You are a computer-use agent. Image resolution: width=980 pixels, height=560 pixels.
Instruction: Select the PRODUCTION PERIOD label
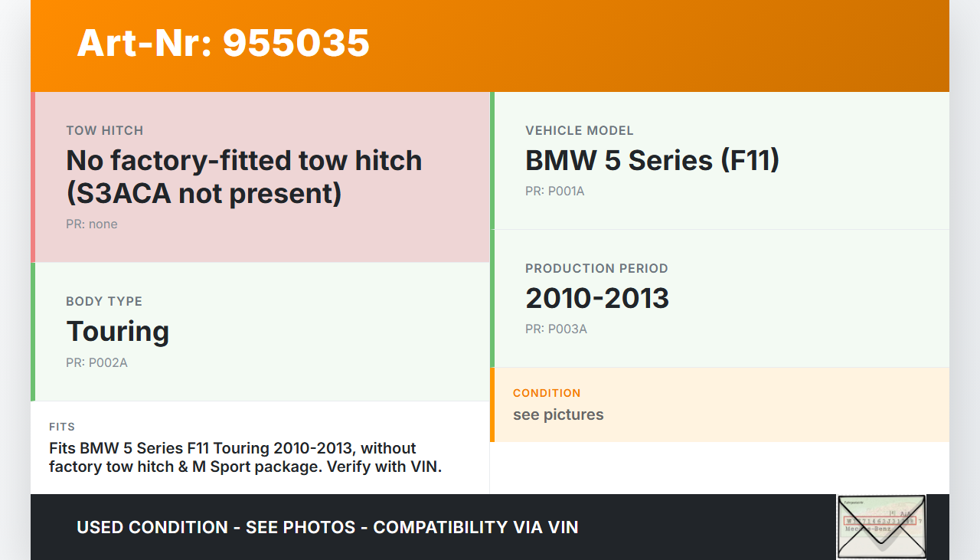pos(596,269)
